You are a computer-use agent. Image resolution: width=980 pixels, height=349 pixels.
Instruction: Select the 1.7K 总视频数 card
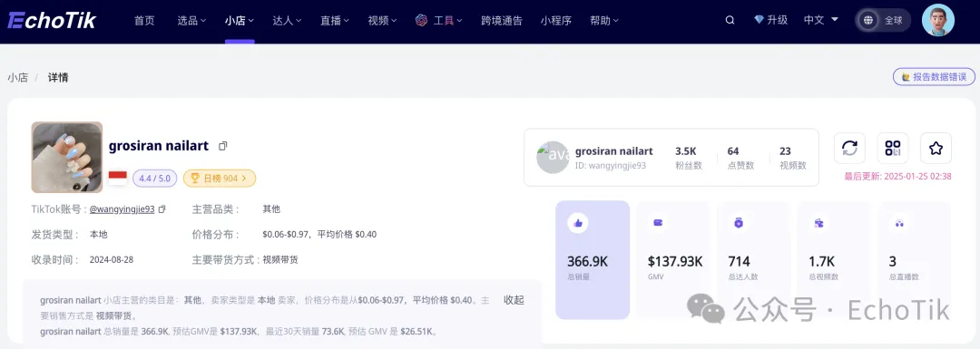pyautogui.click(x=834, y=260)
